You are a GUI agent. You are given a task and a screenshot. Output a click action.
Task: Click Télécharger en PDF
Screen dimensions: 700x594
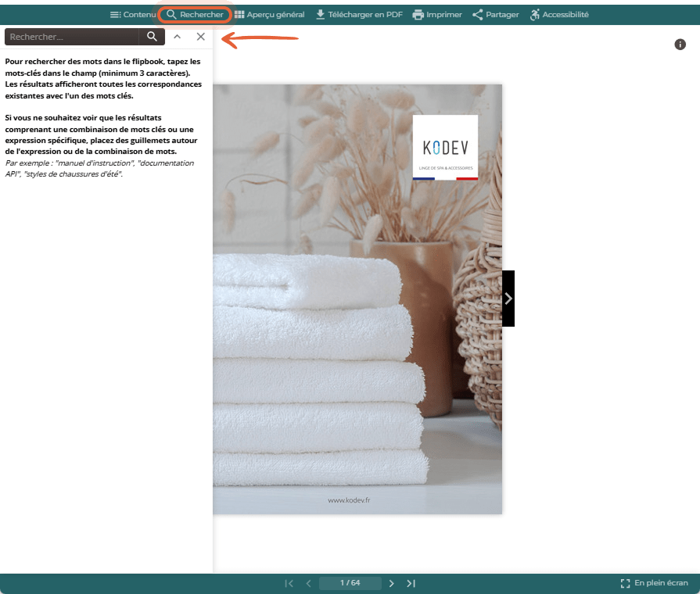tap(359, 15)
